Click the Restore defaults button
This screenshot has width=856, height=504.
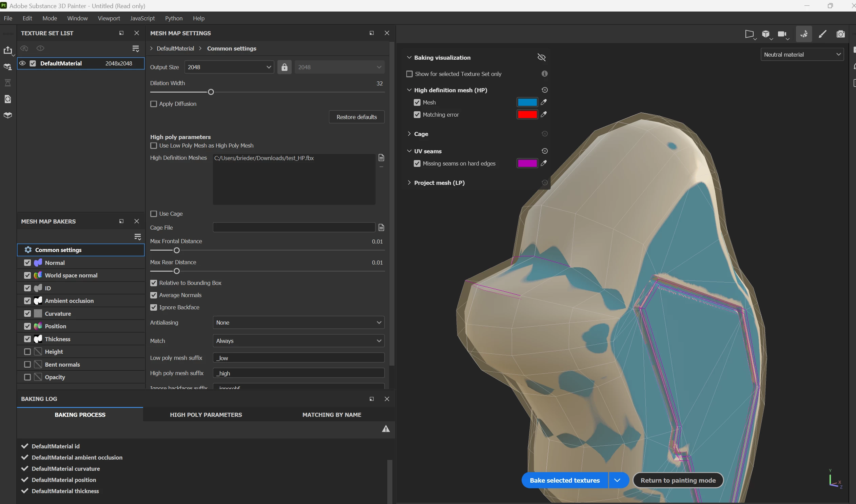tap(356, 117)
